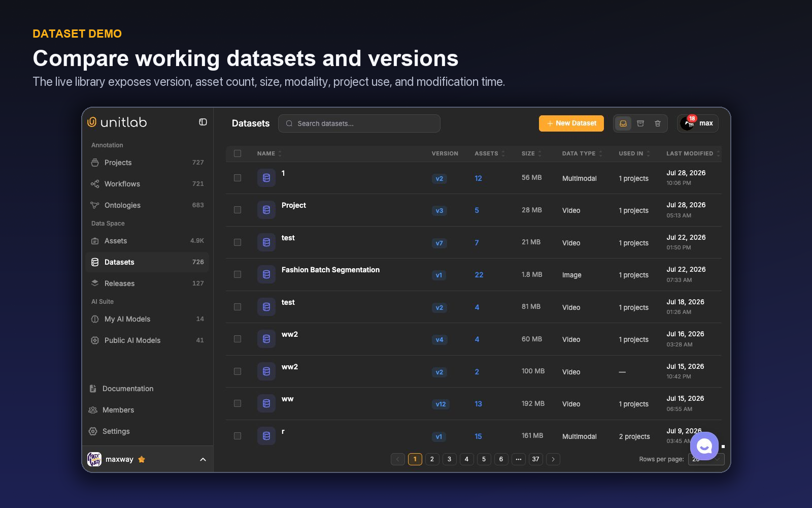Open Projects in the sidebar

[147, 163]
